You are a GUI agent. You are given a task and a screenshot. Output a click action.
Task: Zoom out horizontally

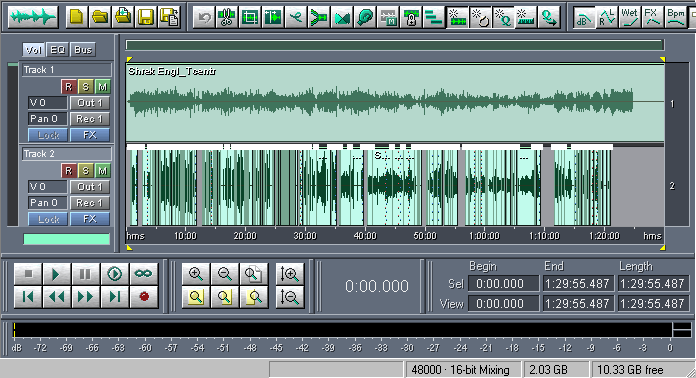(x=225, y=274)
